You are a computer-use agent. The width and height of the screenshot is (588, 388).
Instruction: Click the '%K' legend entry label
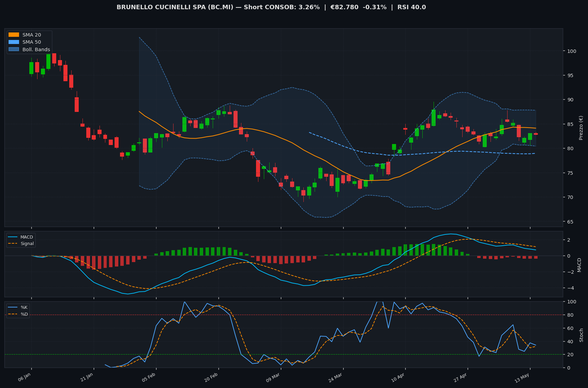coord(24,307)
